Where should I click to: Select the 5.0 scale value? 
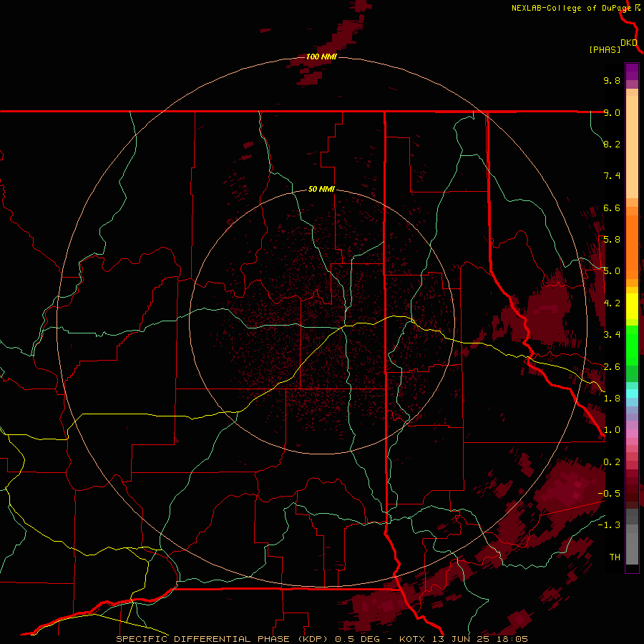click(612, 271)
